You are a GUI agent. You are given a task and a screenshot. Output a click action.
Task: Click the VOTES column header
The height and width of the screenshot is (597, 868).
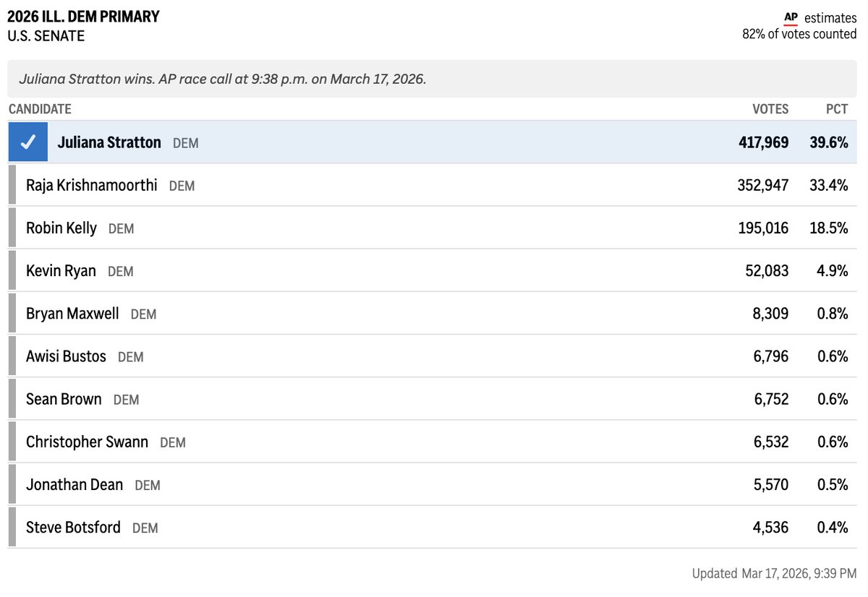tap(770, 109)
